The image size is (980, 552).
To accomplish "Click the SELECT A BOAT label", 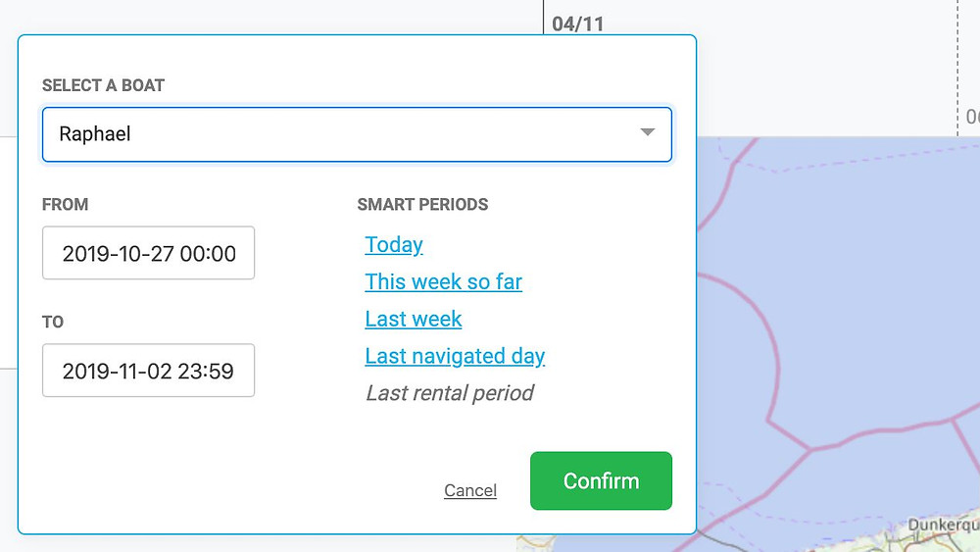I will coord(103,85).
